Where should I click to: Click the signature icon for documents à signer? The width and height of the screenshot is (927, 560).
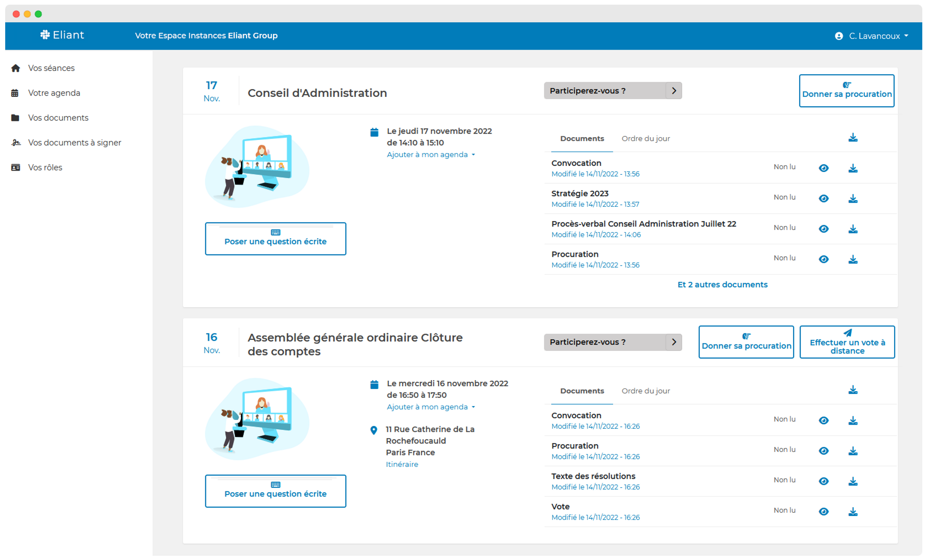16,143
